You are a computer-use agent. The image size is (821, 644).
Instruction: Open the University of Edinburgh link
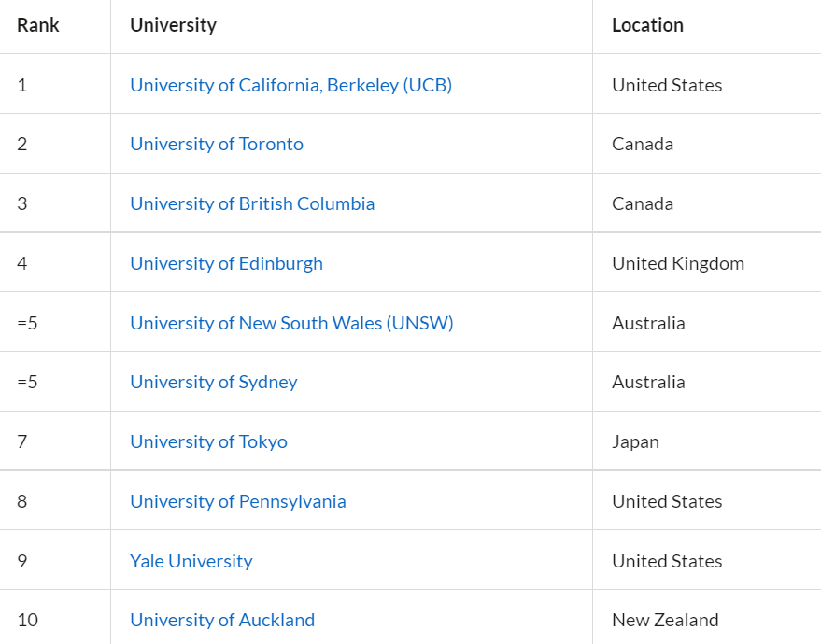click(x=226, y=263)
